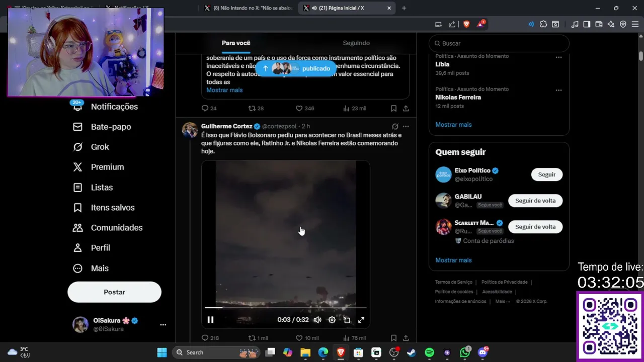Enter video fullscreen mode

pos(361,320)
